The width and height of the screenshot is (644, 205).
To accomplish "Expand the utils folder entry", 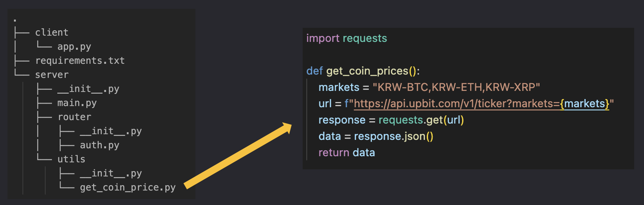I will tap(71, 159).
